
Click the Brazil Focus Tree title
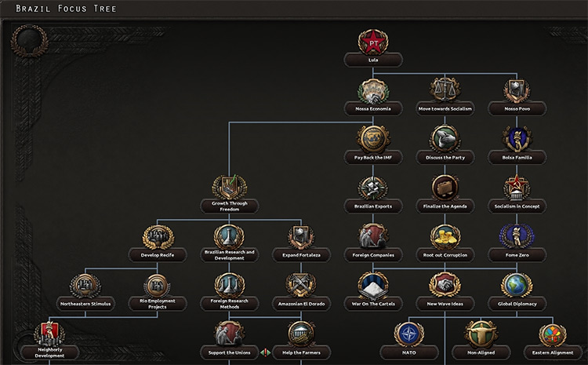(x=66, y=9)
